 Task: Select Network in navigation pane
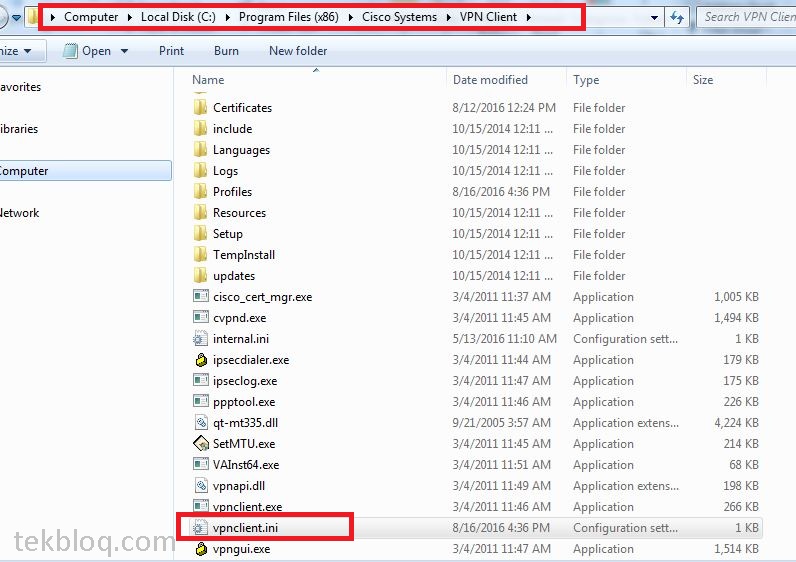pos(19,213)
